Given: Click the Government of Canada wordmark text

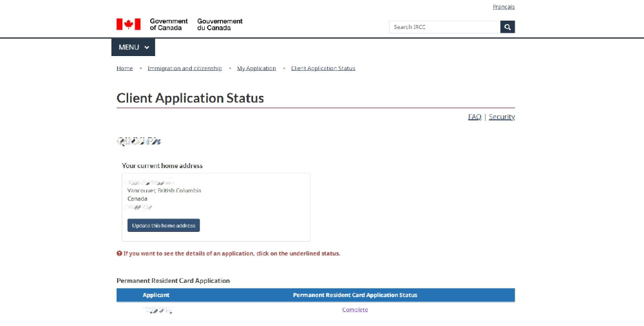Looking at the screenshot, I should [168, 24].
